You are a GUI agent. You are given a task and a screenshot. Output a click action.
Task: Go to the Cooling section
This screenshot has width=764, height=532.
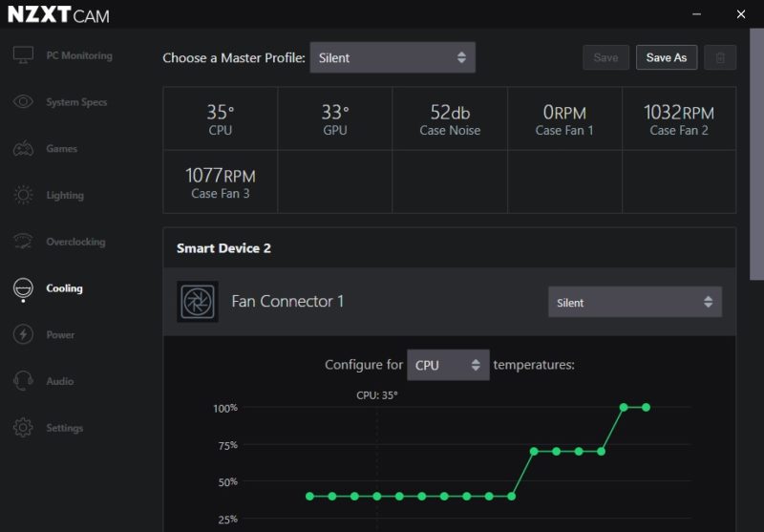click(64, 288)
